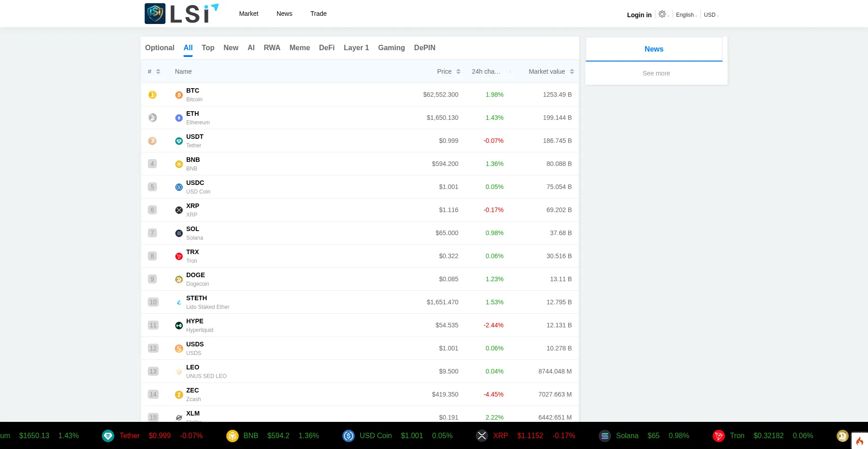
Task: Click the Ethereum coin icon
Action: pyautogui.click(x=179, y=118)
